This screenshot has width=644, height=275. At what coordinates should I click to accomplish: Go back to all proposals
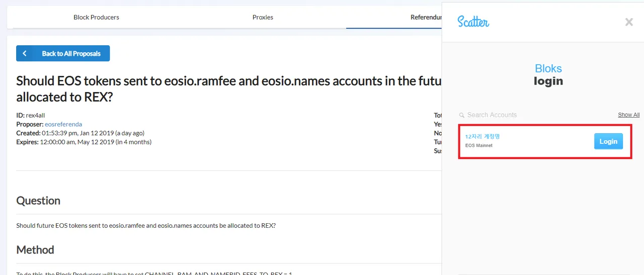63,53
